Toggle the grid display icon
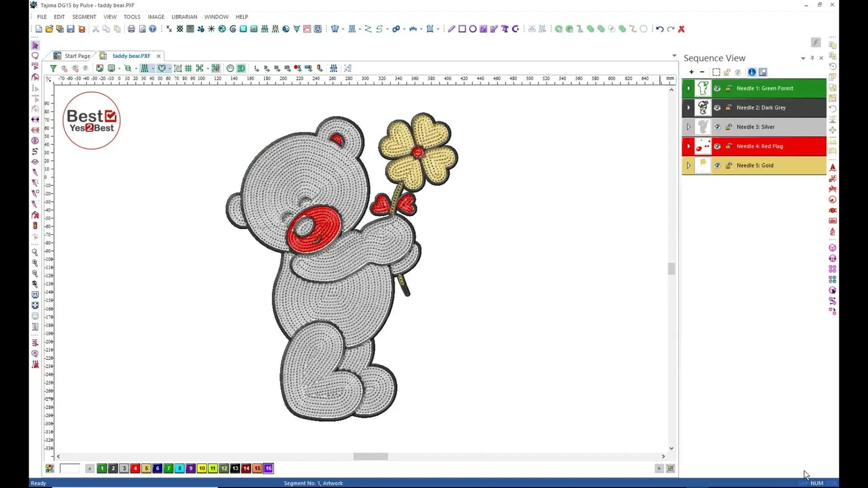Viewport: 868px width, 488px height. tap(188, 68)
